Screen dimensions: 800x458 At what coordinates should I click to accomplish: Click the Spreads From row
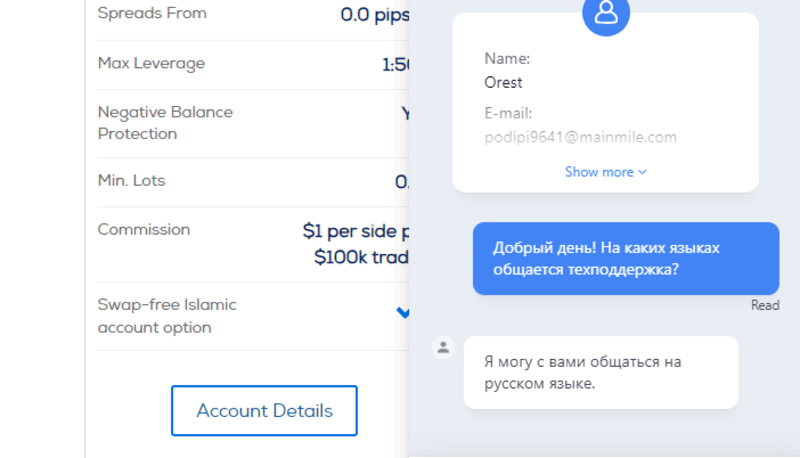(253, 14)
